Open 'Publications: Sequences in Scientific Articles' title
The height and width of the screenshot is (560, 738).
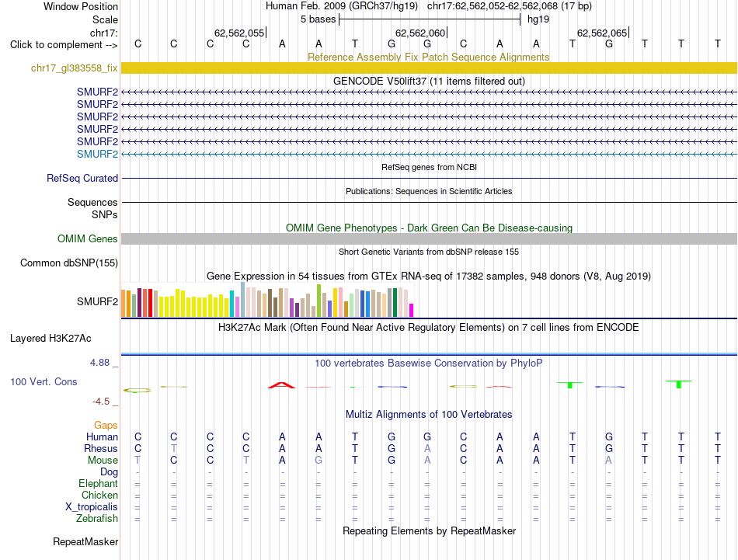click(429, 191)
